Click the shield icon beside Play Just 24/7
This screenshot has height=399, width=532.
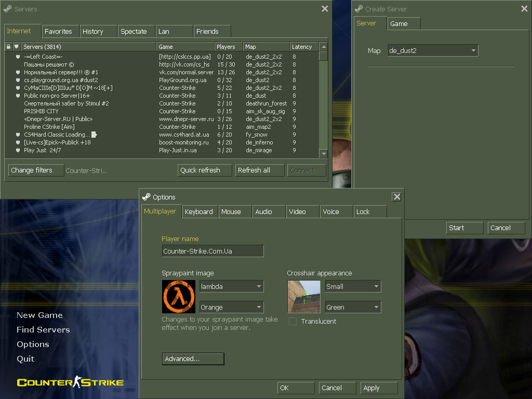coord(18,150)
